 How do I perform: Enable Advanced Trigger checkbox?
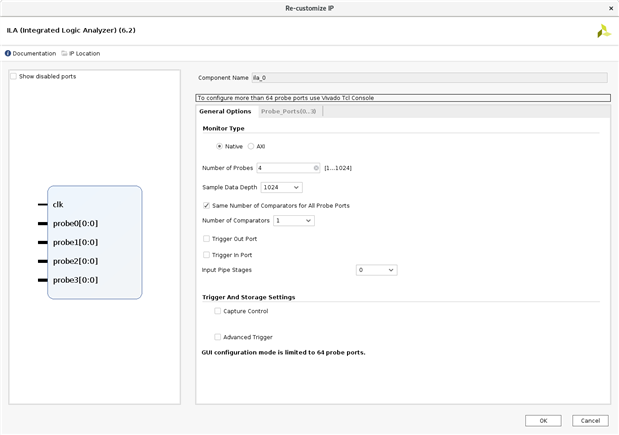[218, 337]
